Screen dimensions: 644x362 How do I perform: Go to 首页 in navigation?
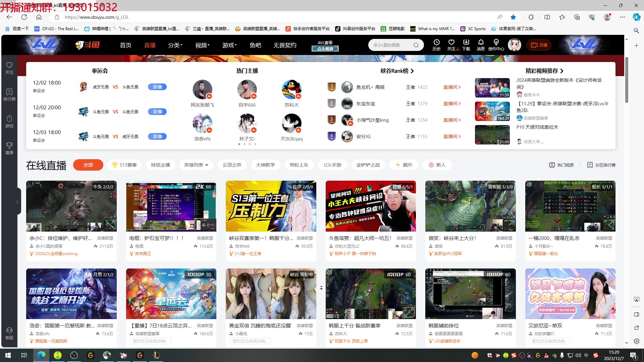tap(125, 45)
